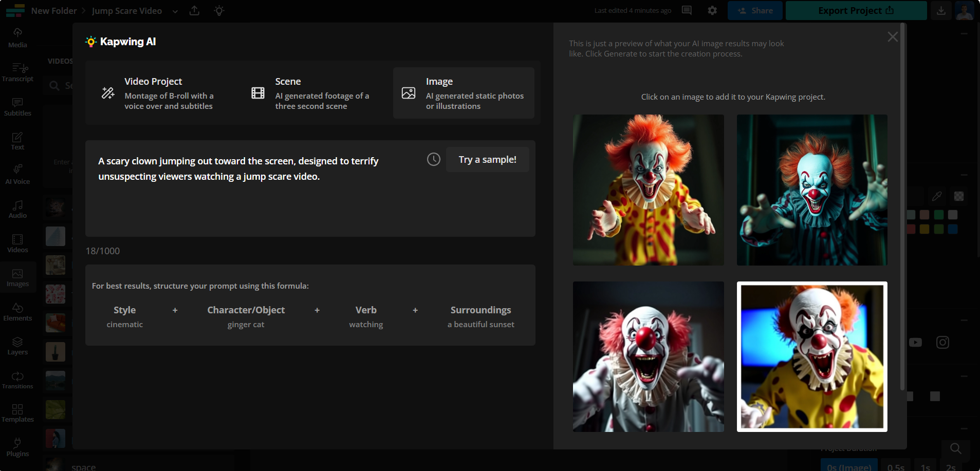
Task: Open the Transitions panel
Action: [x=17, y=379]
